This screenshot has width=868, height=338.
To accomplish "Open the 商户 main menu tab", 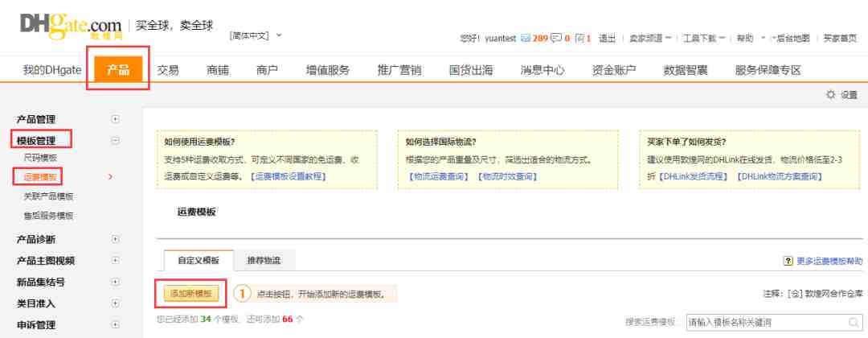I will click(x=267, y=70).
